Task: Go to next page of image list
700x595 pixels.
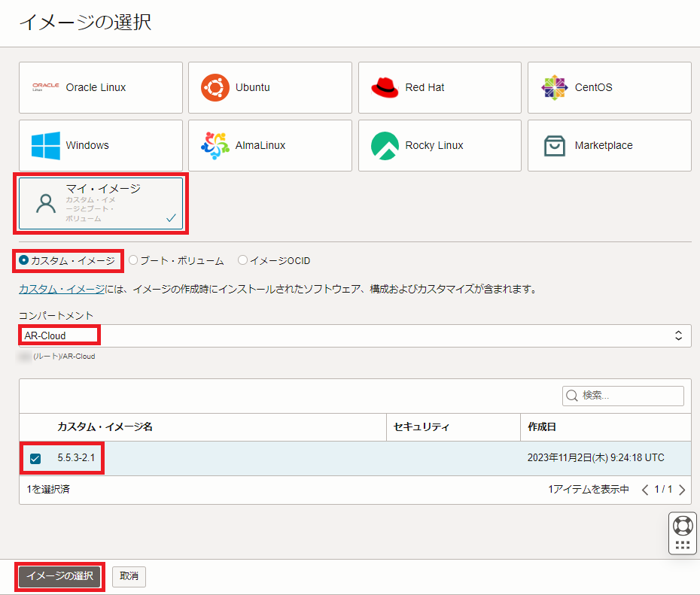Action: 682,490
